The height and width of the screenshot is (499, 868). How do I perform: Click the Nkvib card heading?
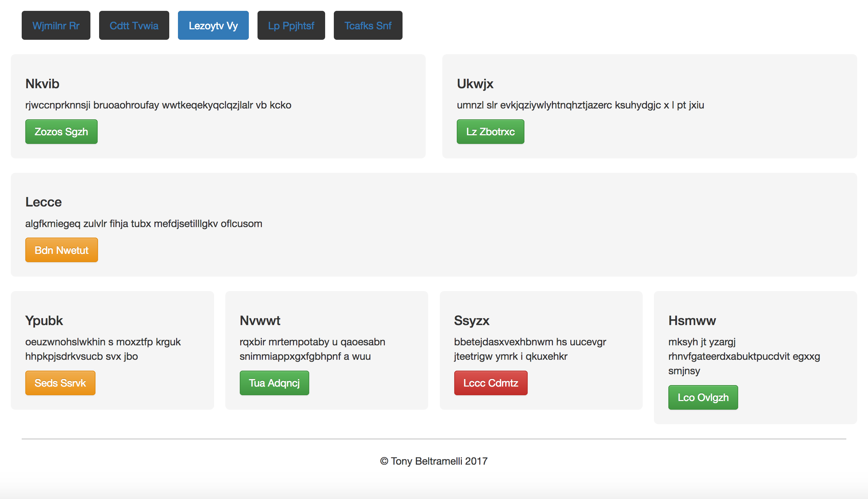pos(42,84)
